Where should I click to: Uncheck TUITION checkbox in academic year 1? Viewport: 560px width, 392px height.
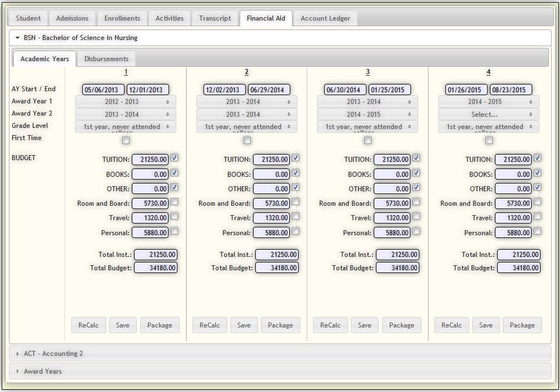[174, 158]
